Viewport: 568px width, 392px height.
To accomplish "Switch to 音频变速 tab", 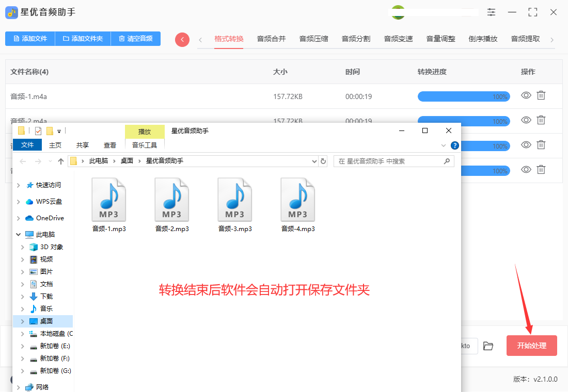I will [399, 39].
